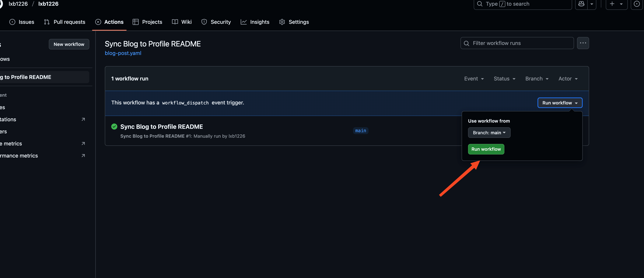Click the 'Manually run by lxb1226' text

[x=219, y=136]
